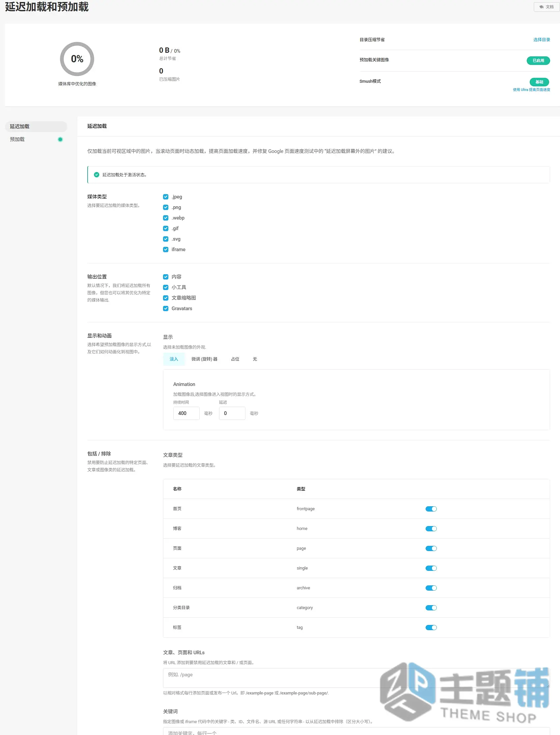Click the 预加载关键图像 label

374,60
